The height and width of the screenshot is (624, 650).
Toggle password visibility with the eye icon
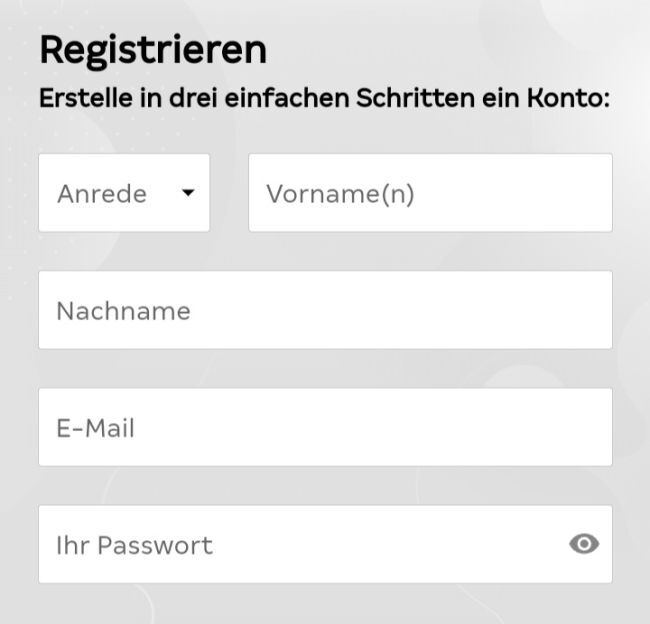[x=584, y=544]
